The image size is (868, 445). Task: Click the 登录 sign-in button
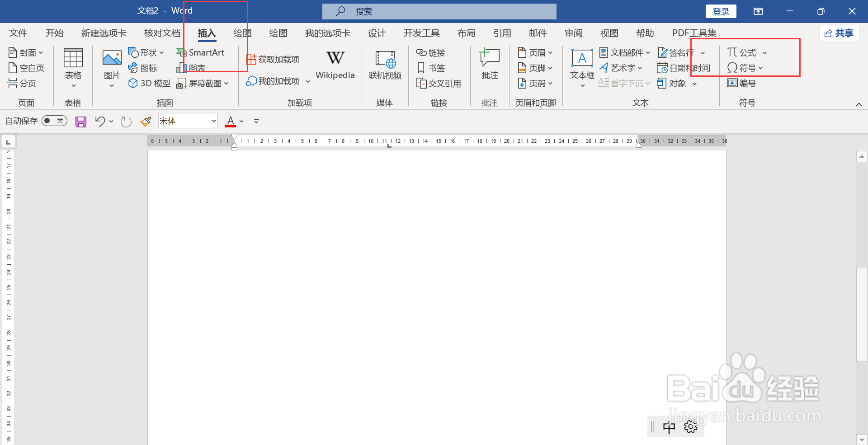pos(721,11)
